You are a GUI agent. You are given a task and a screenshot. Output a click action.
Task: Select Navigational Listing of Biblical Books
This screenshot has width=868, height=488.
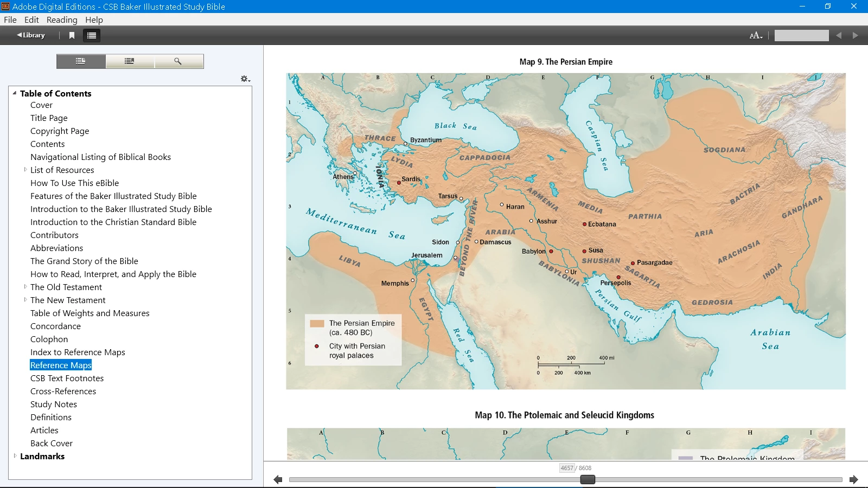pos(100,157)
